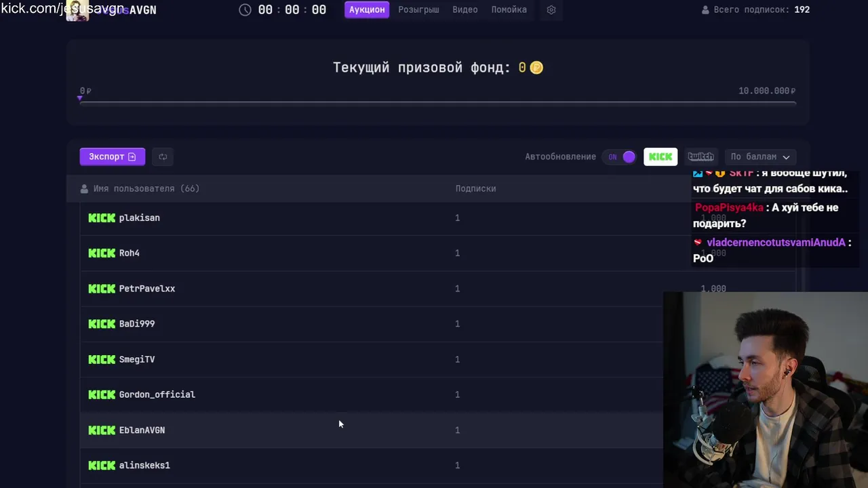Click the purple marker on prize fund bar

80,99
